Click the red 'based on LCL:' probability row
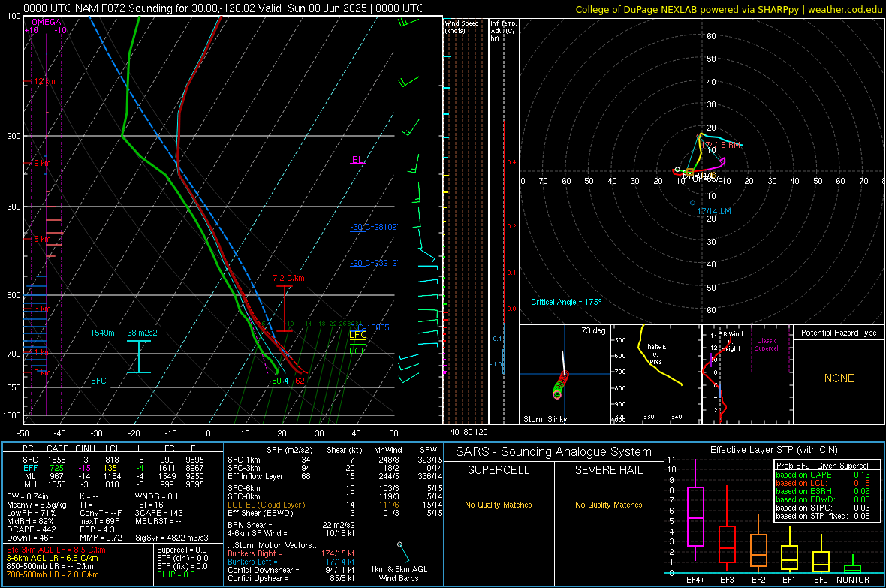This screenshot has width=886, height=588. [823, 483]
